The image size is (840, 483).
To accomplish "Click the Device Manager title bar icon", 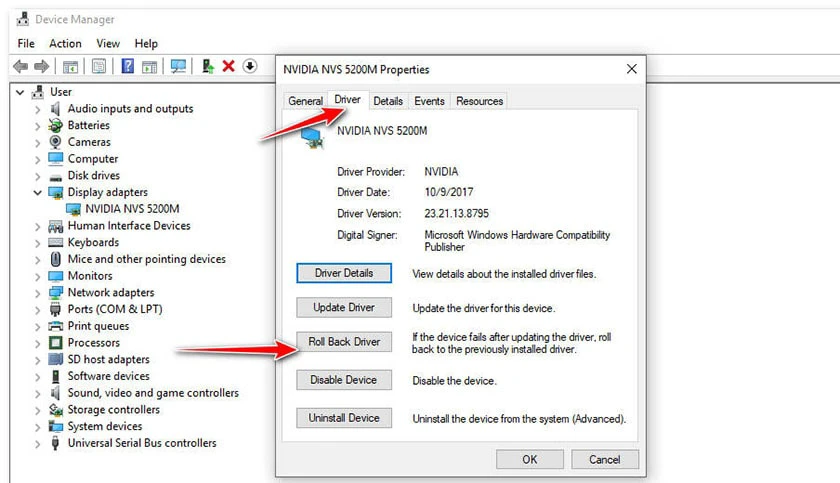I will [x=22, y=19].
